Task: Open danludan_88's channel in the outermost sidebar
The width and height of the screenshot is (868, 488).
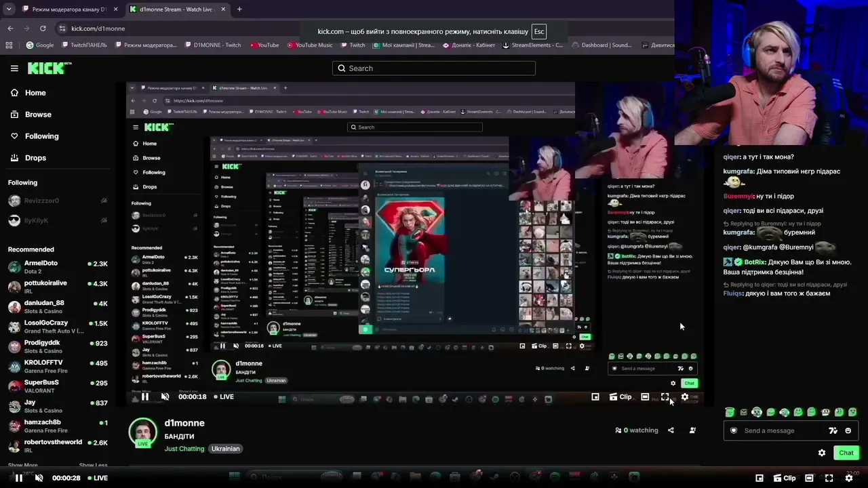Action: tap(58, 306)
